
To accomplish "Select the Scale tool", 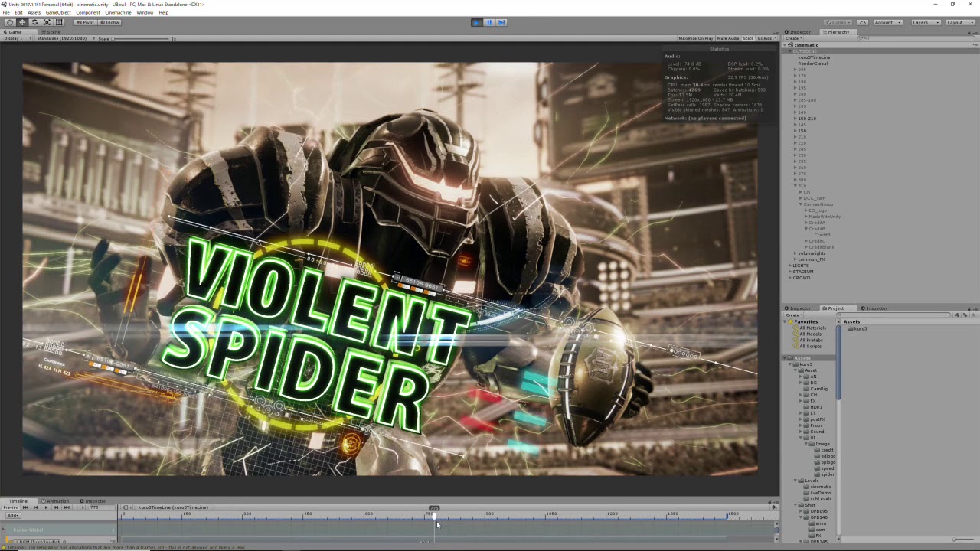I will tap(46, 22).
